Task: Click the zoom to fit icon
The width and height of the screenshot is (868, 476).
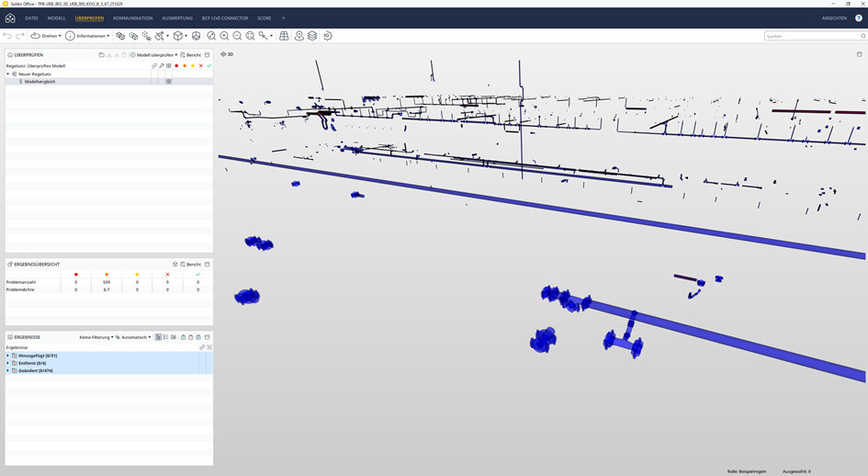Action: coord(211,36)
